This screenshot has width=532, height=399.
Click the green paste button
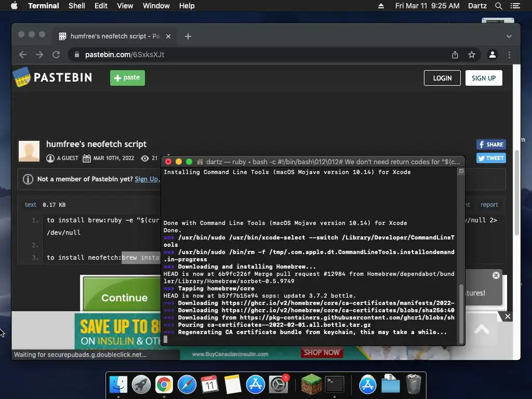[127, 78]
